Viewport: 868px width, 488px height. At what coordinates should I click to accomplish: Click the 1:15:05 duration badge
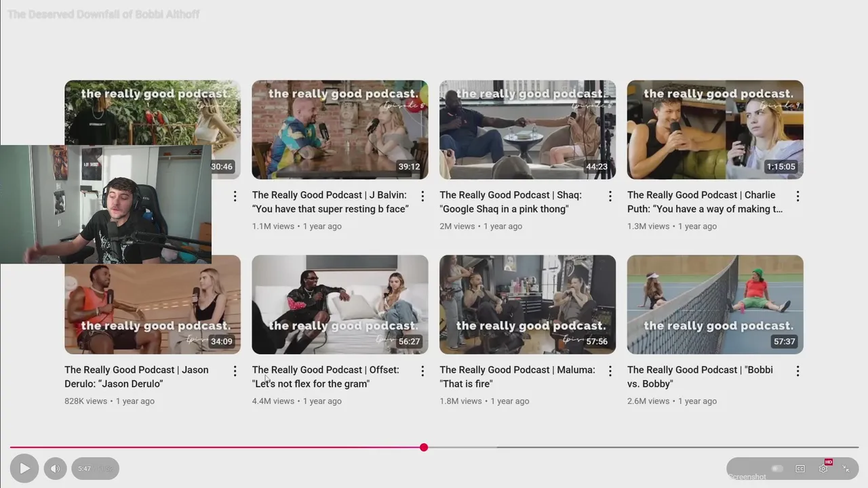781,167
